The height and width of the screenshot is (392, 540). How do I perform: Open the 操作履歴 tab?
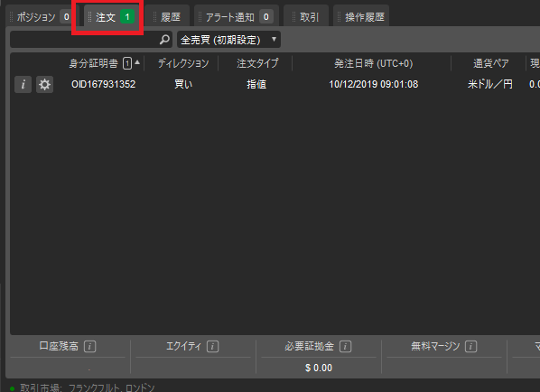coord(361,16)
